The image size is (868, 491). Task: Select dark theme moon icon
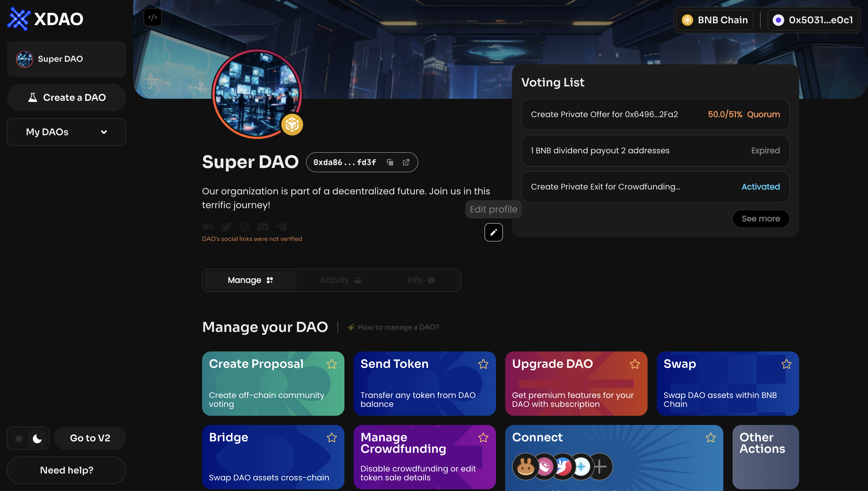click(37, 439)
